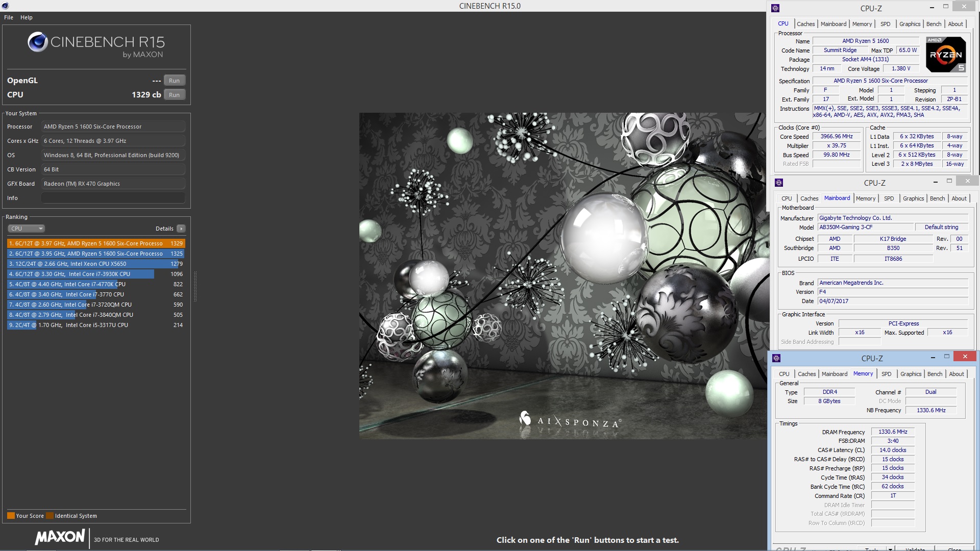980x551 pixels.
Task: Open Mainboard tab in bottom CPU-Z window
Action: 835,374
